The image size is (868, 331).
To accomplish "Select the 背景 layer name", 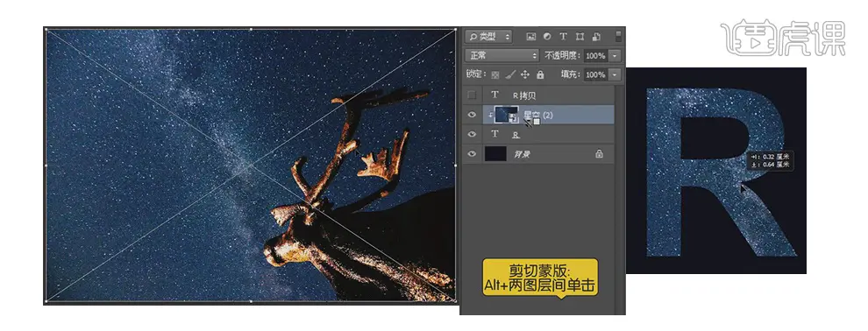I will 522,154.
